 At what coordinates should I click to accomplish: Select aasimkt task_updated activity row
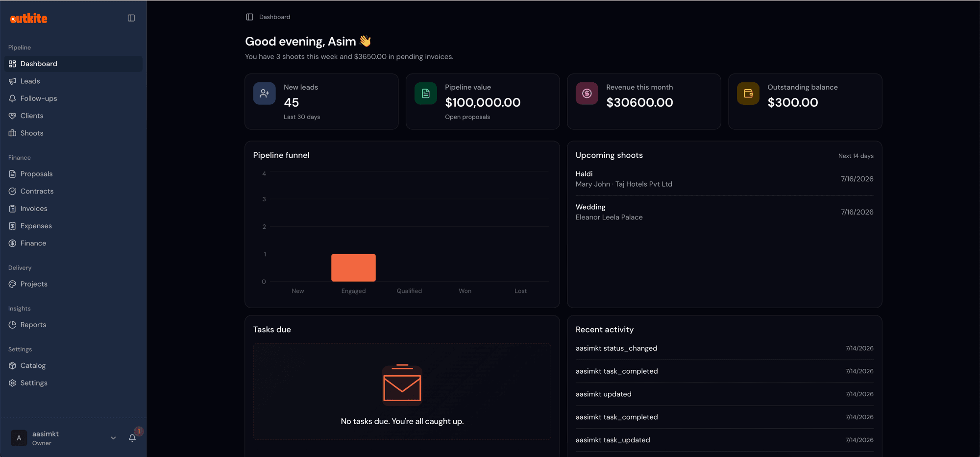[724, 440]
